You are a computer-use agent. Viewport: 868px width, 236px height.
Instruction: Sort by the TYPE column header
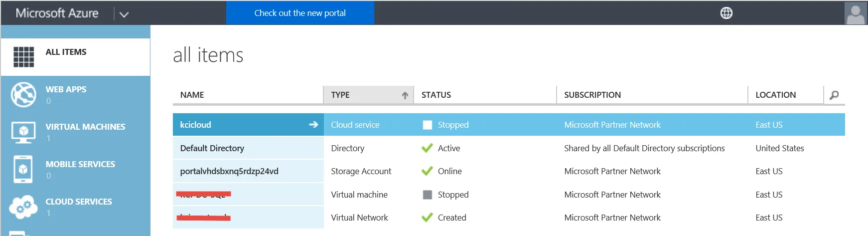(x=340, y=95)
